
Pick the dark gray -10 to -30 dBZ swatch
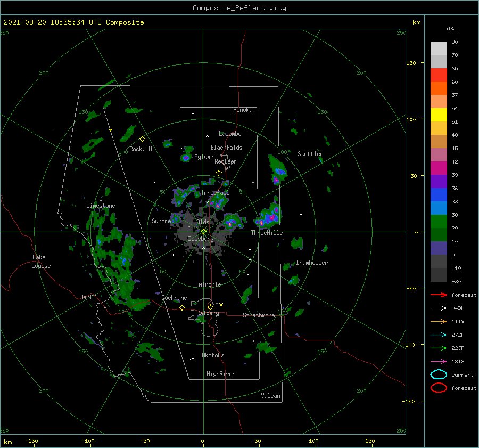439,275
